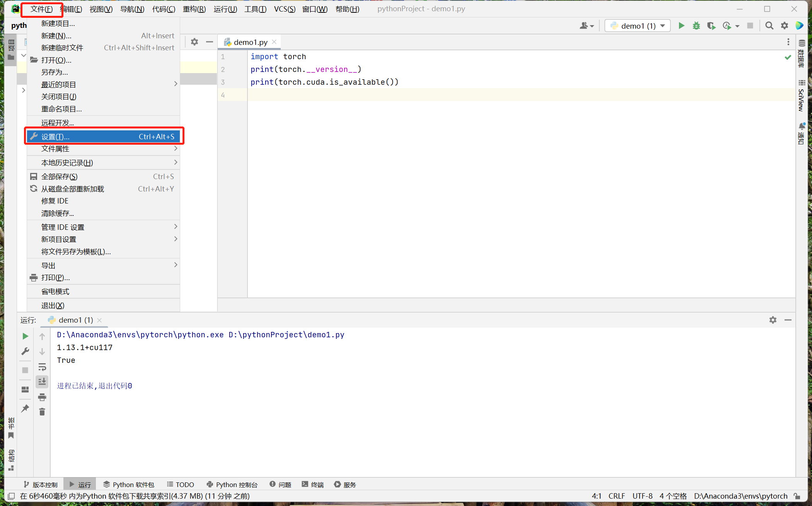Open the SciView tool window
This screenshot has width=812, height=506.
[802, 96]
